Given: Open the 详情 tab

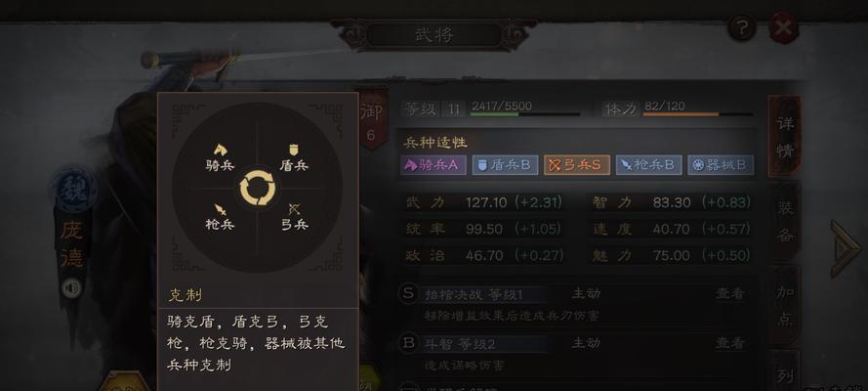Looking at the screenshot, I should pos(785,136).
